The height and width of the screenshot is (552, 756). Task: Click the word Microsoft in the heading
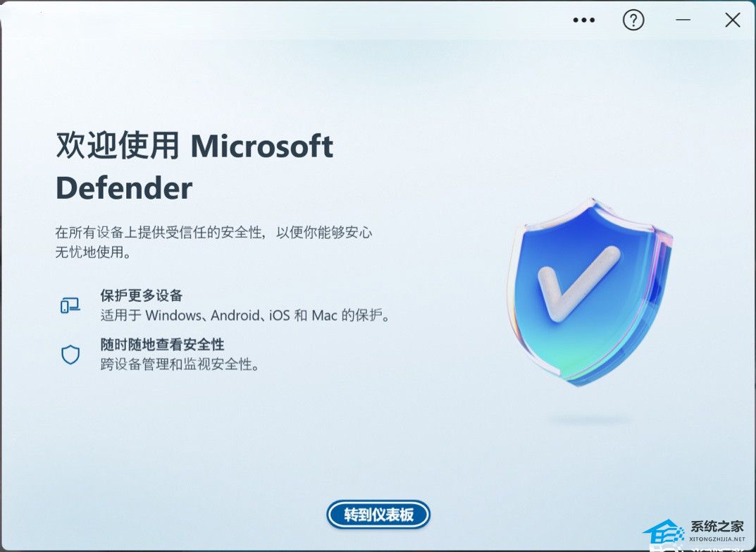262,146
